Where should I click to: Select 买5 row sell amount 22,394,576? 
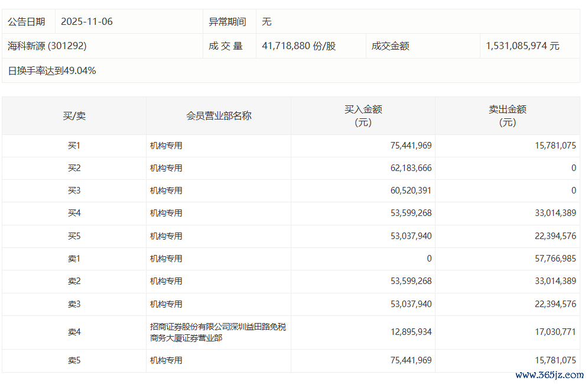555,236
